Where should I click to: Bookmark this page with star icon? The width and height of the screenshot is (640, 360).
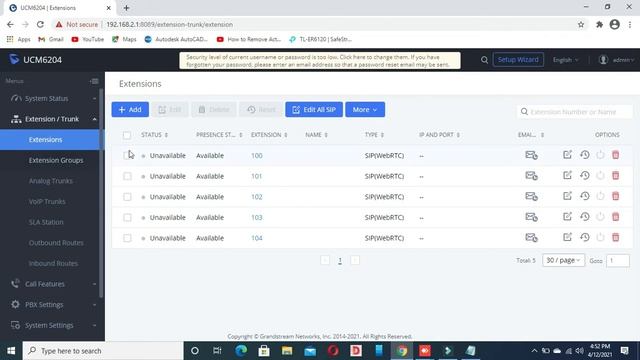[581, 24]
